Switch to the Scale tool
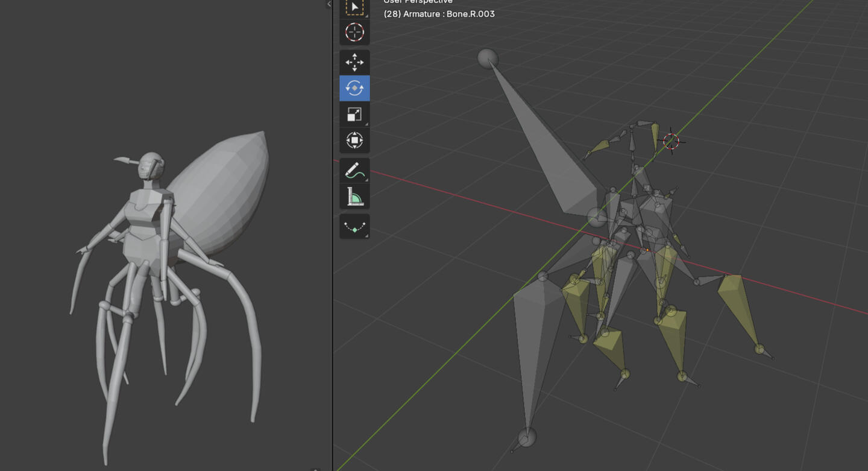The width and height of the screenshot is (868, 471). pyautogui.click(x=354, y=114)
